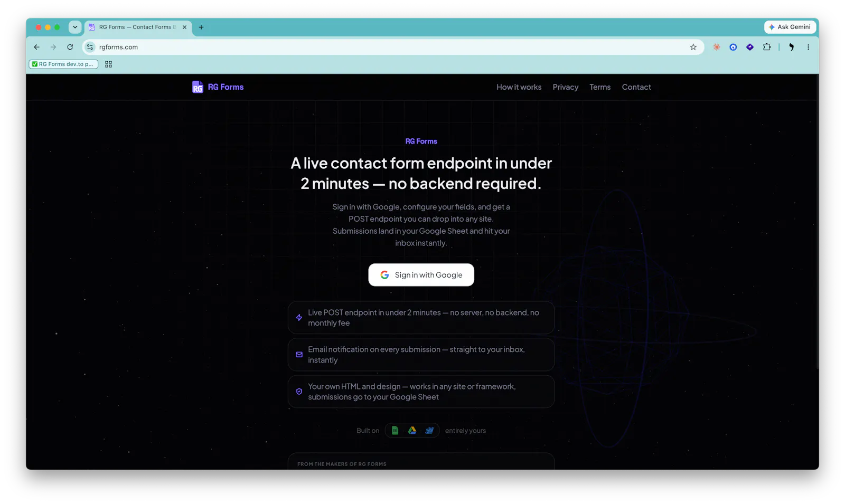The image size is (845, 504).
Task: Click the Google Drive icon in Built on
Action: pos(412,431)
